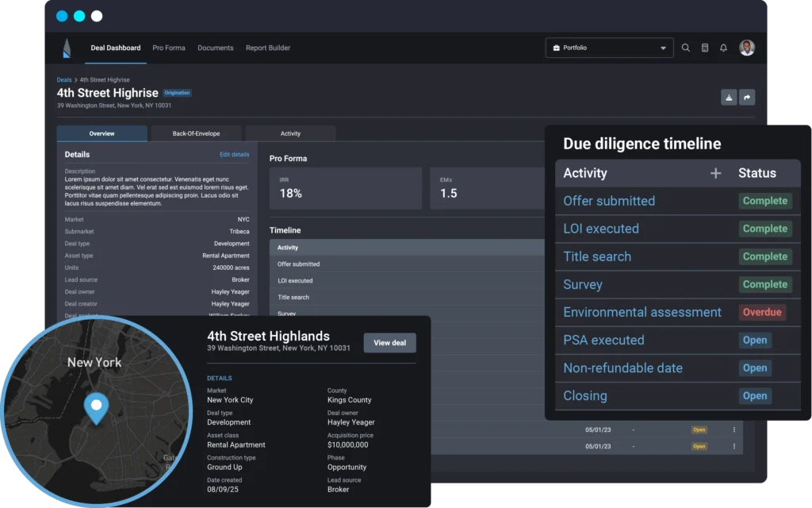This screenshot has width=812, height=508.
Task: Open kebab menu of last timeline row
Action: [x=734, y=446]
